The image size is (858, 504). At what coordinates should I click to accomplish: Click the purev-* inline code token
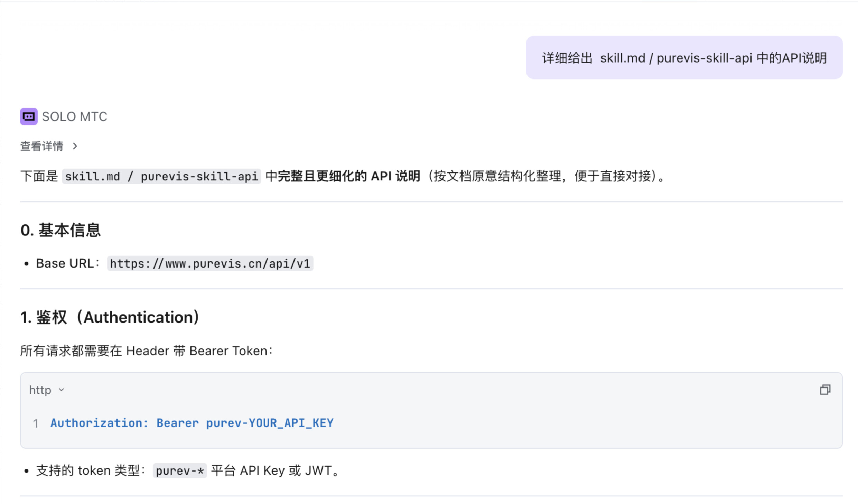[x=180, y=471]
